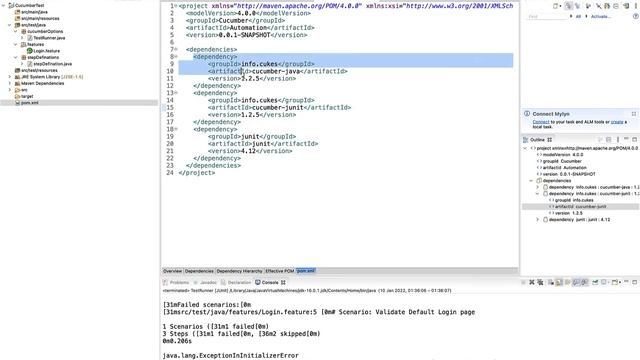Screen dimensions: 640x360
Task: Collapse fold marker on editor line 18
Action: [176, 129]
